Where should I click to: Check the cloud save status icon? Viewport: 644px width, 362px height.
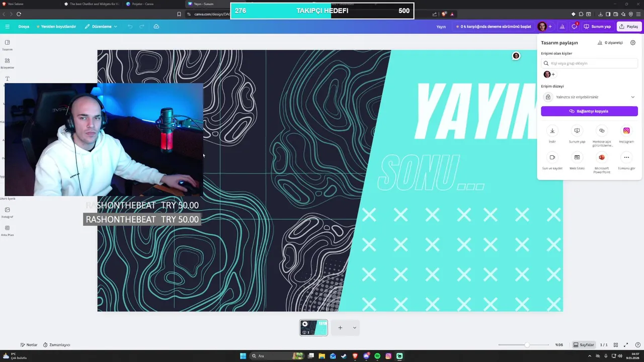156,27
